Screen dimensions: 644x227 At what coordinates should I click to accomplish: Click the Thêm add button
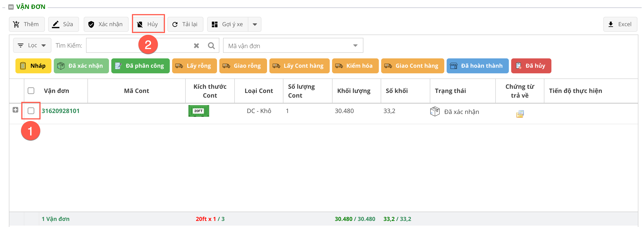tap(27, 24)
